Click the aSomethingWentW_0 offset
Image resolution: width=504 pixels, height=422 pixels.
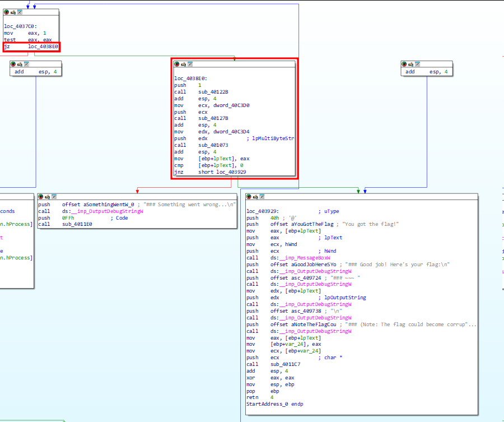(98, 205)
